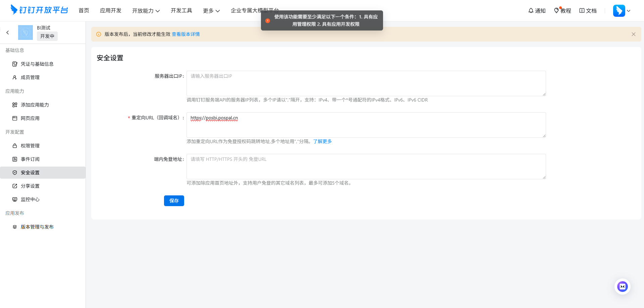Open 事件订阅 event subscription

[x=30, y=159]
